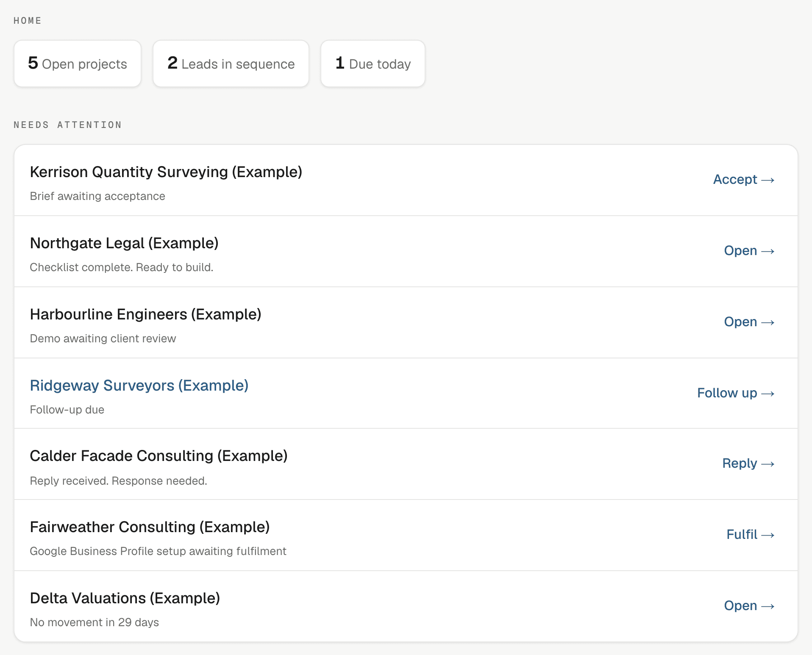Viewport: 812px width, 655px height.
Task: Click 'No movement in 29 days' text
Action: 95,622
